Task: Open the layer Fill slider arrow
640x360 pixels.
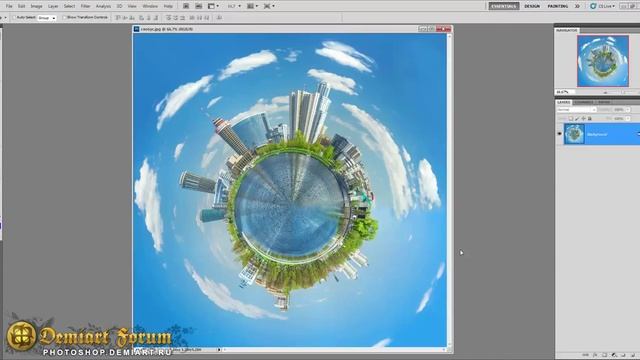Action: pyautogui.click(x=628, y=118)
